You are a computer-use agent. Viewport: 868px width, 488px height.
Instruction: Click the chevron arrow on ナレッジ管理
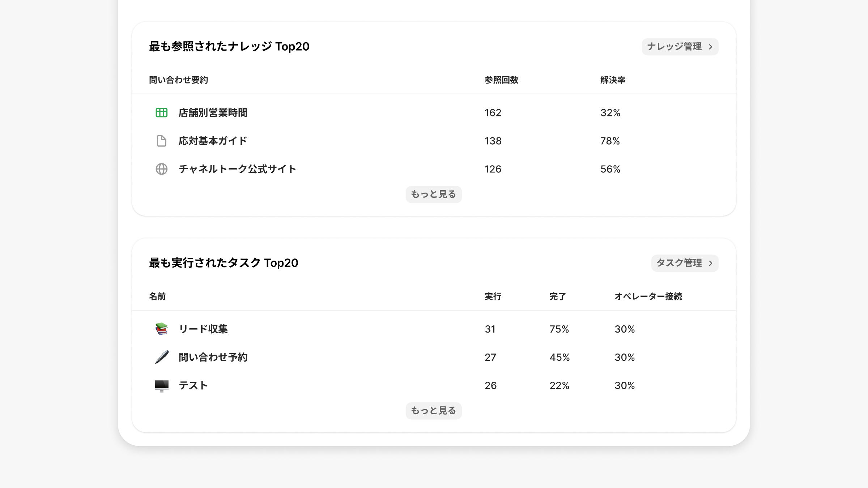point(711,47)
